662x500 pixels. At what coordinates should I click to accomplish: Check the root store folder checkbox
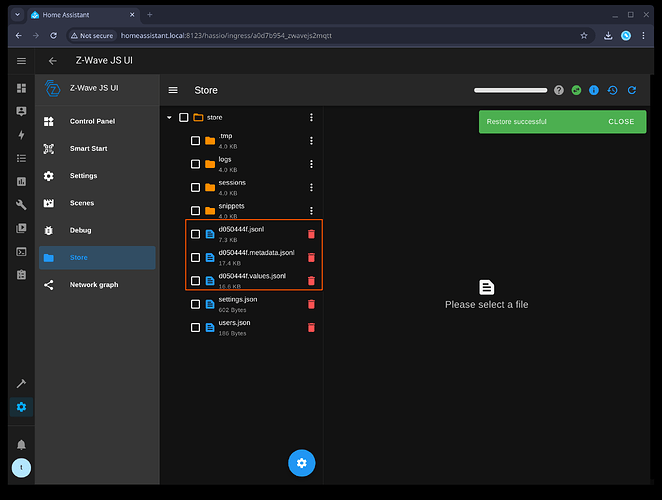coord(184,117)
